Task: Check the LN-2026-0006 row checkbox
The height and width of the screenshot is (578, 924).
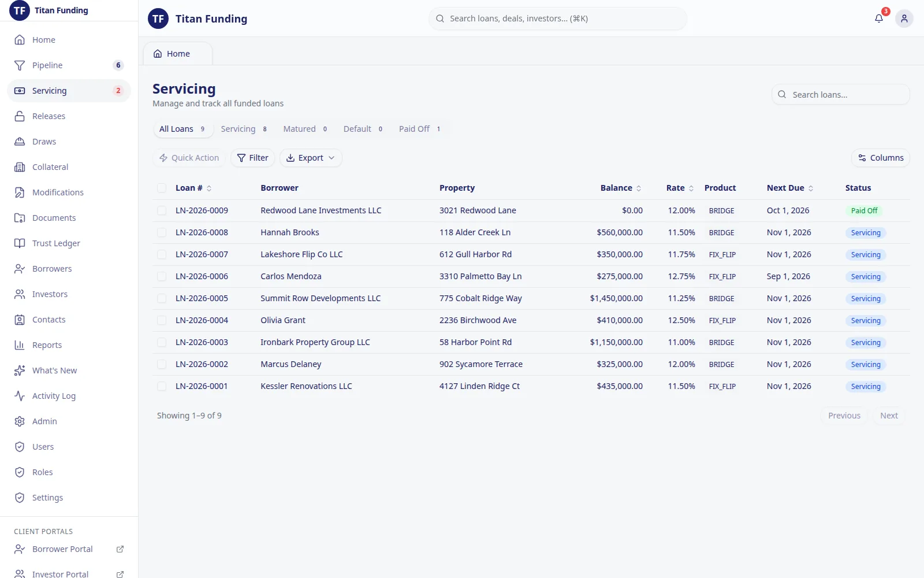Action: coord(162,276)
